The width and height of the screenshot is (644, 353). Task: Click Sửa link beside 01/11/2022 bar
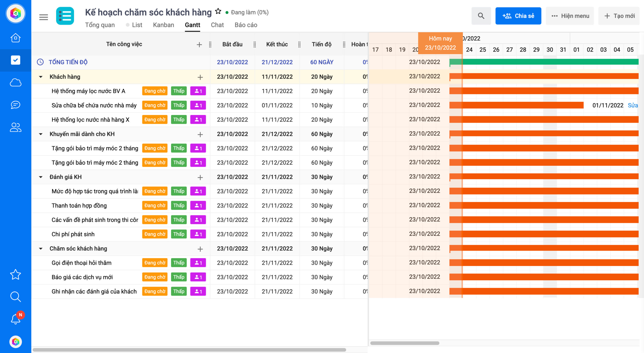[633, 105]
